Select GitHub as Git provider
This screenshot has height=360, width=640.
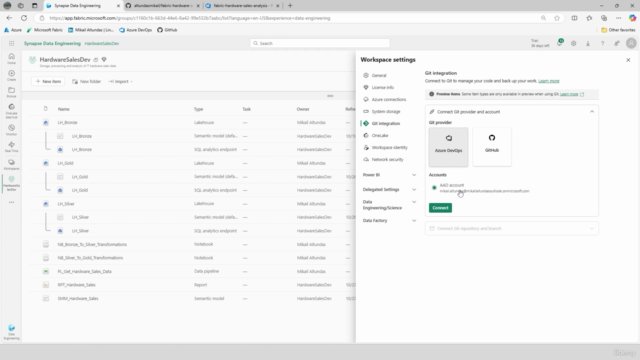point(491,147)
